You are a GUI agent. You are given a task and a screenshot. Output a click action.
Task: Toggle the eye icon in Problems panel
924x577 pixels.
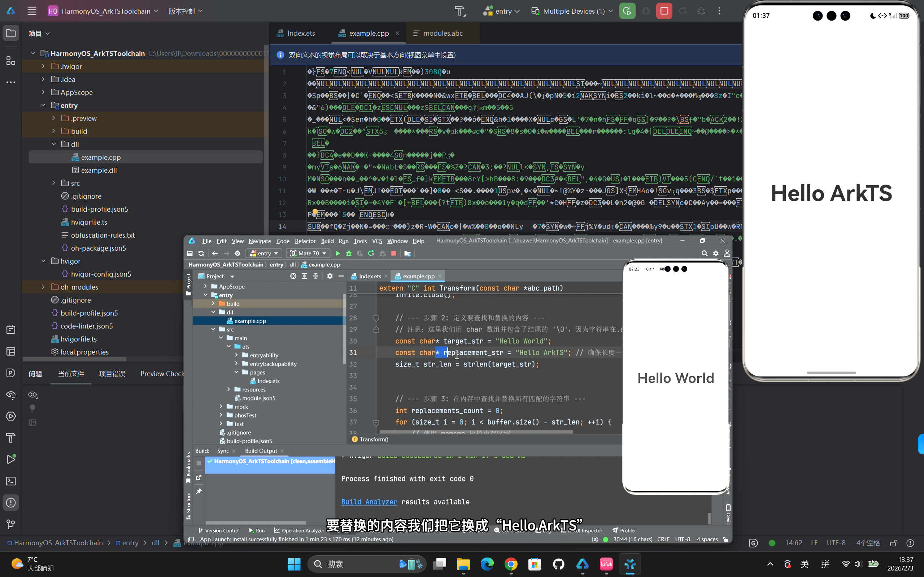tap(33, 395)
